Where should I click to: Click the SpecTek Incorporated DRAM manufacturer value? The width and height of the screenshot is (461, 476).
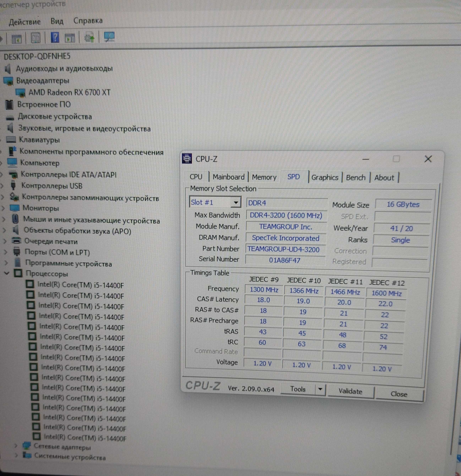click(285, 238)
